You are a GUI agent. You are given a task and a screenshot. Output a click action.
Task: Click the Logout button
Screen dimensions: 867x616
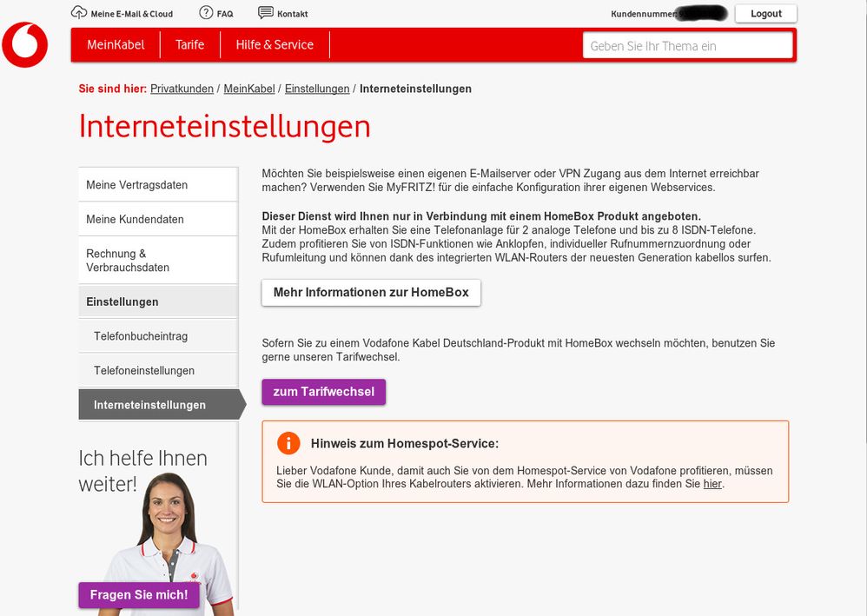pyautogui.click(x=765, y=13)
